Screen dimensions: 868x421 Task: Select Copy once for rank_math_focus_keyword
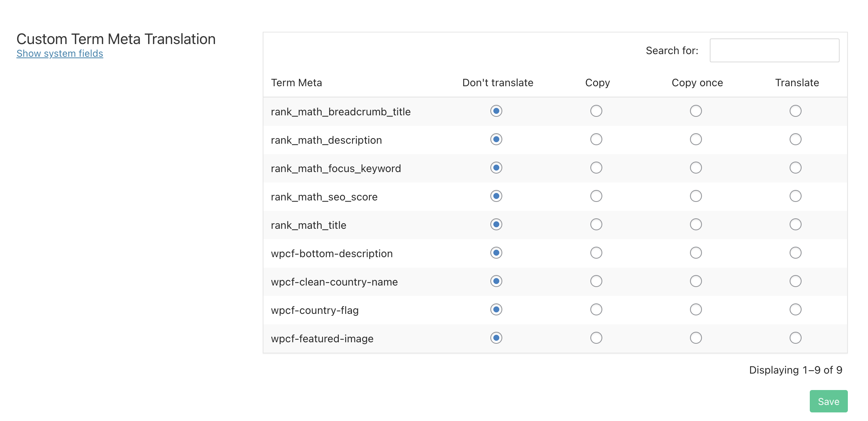tap(696, 168)
